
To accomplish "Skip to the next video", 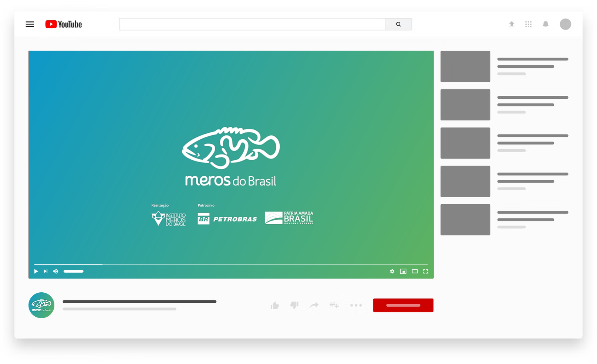I will click(x=45, y=271).
